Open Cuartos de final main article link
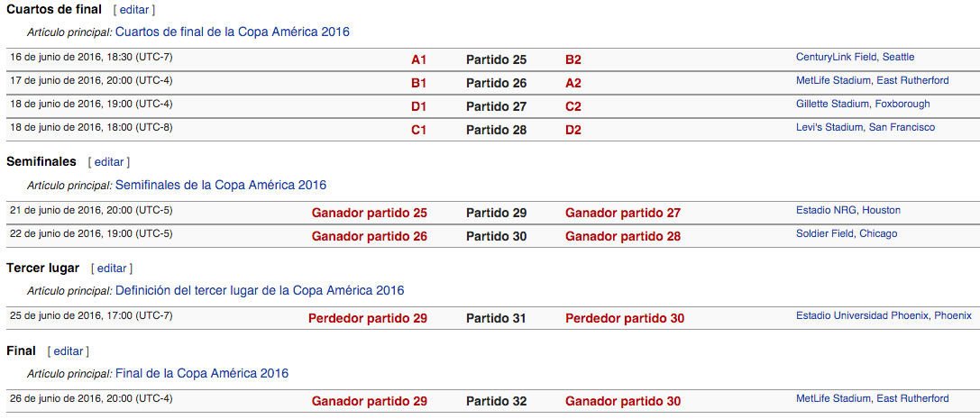980x419 pixels. pyautogui.click(x=232, y=32)
